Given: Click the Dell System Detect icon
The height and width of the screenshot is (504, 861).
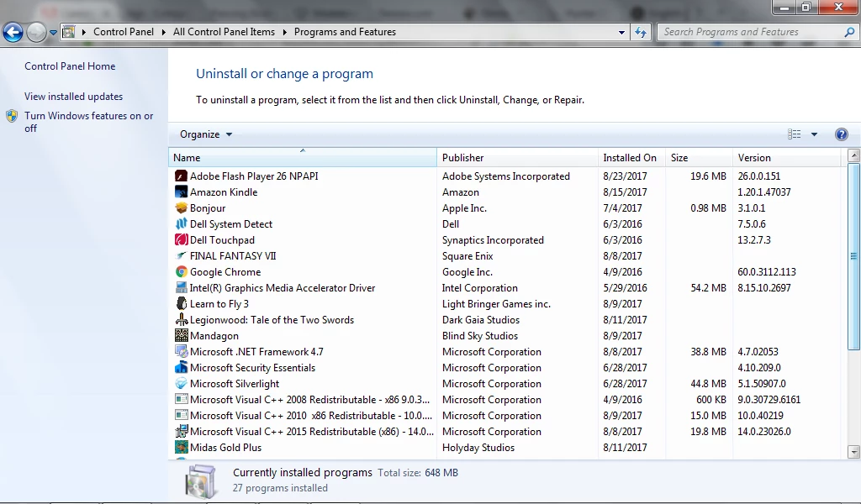Looking at the screenshot, I should (x=182, y=223).
